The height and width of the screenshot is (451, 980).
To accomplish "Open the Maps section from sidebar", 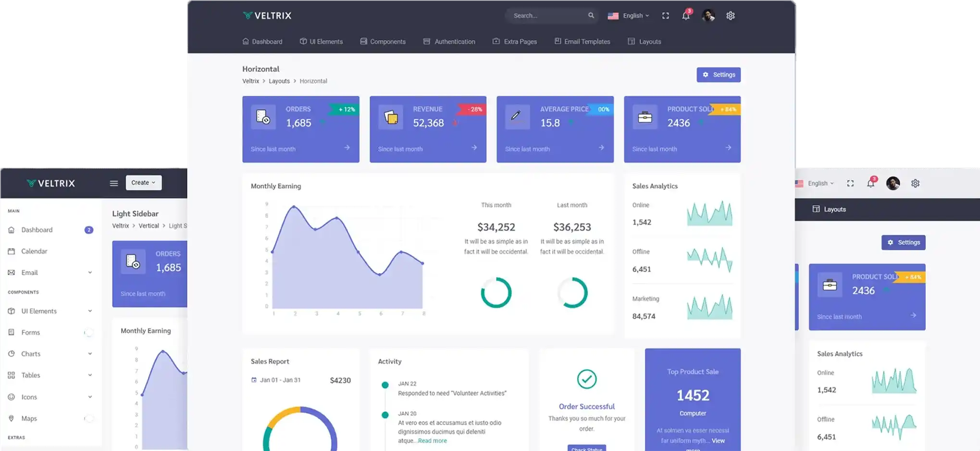I will 29,418.
